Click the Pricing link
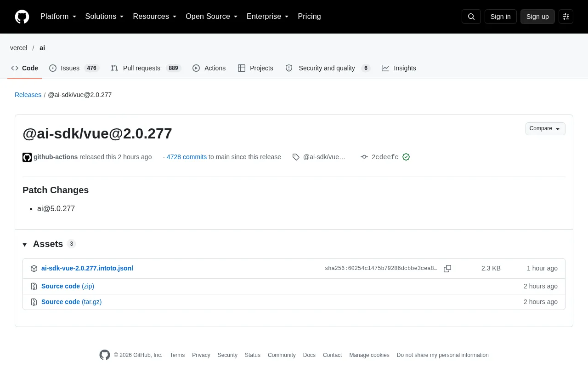This screenshot has height=368, width=588. pos(309,17)
